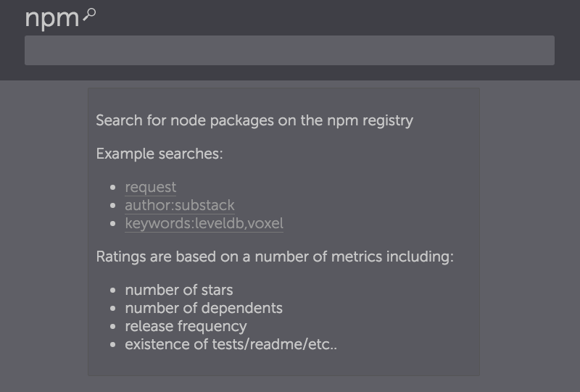This screenshot has height=392, width=580.
Task: Click the "Example searches:" label
Action: [159, 154]
